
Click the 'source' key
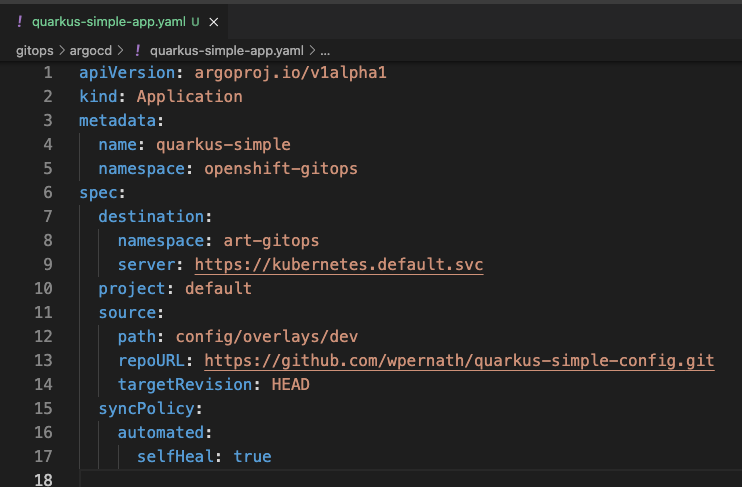click(127, 313)
